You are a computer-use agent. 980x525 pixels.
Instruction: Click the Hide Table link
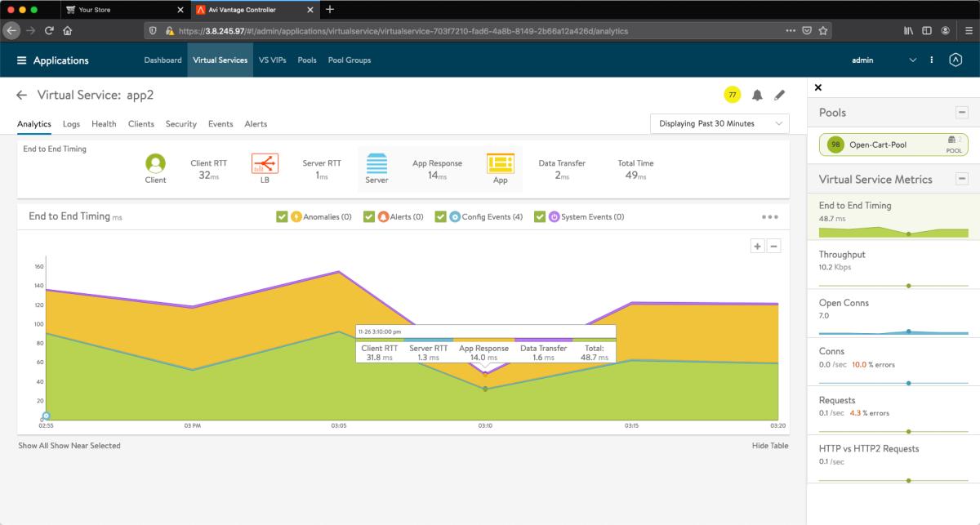pos(770,446)
